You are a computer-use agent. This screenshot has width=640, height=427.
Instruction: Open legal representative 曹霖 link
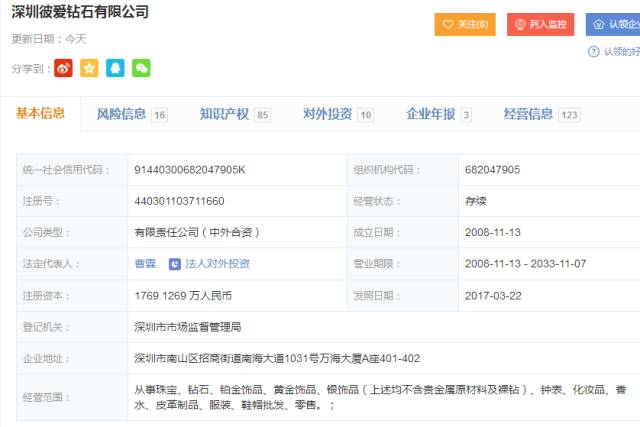pyautogui.click(x=145, y=264)
